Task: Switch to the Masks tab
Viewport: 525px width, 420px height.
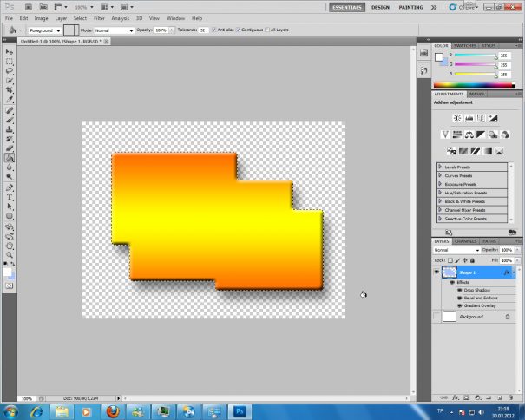Action: pos(476,94)
